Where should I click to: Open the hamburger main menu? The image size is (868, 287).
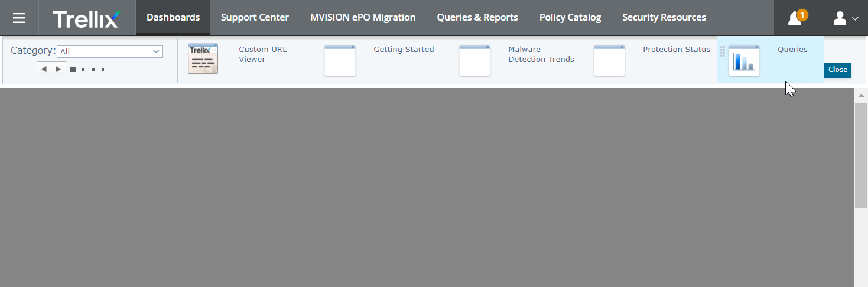(19, 18)
